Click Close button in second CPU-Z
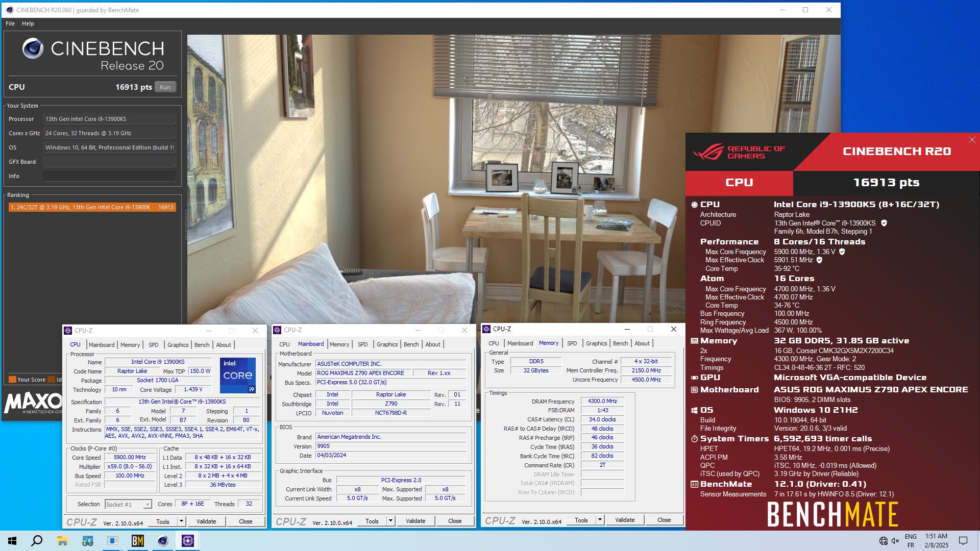The height and width of the screenshot is (551, 980). pyautogui.click(x=455, y=521)
